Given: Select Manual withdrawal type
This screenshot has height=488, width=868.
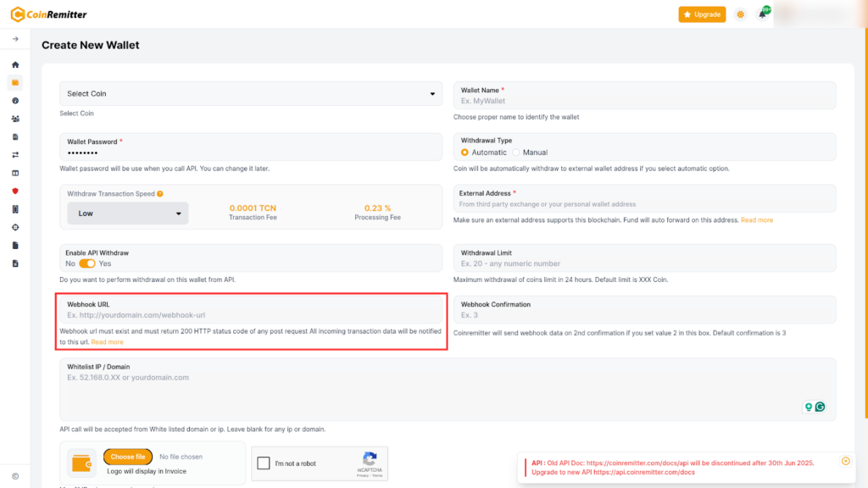Looking at the screenshot, I should (x=516, y=152).
